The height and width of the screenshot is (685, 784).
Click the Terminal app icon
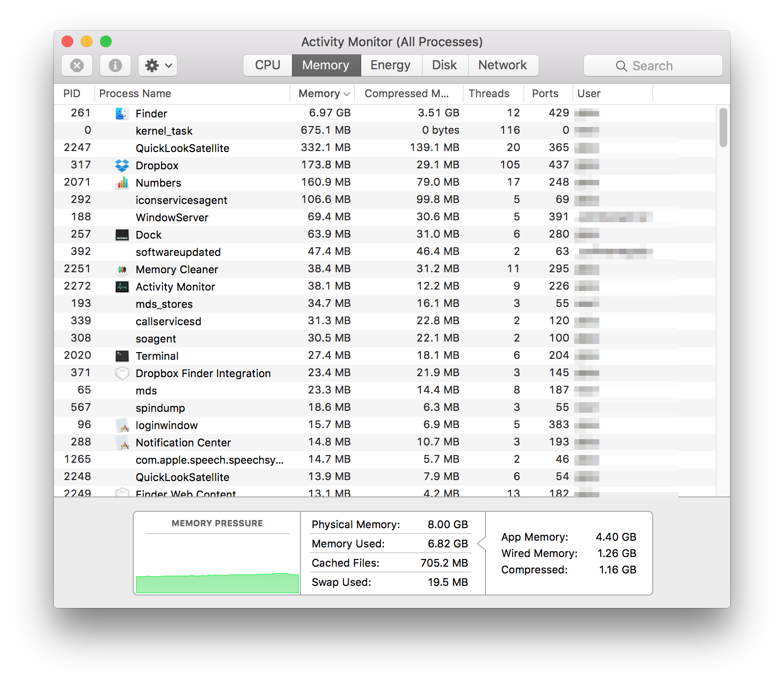coord(122,356)
